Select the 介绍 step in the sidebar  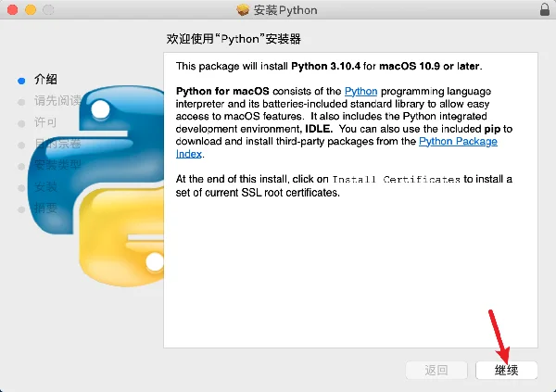[45, 80]
